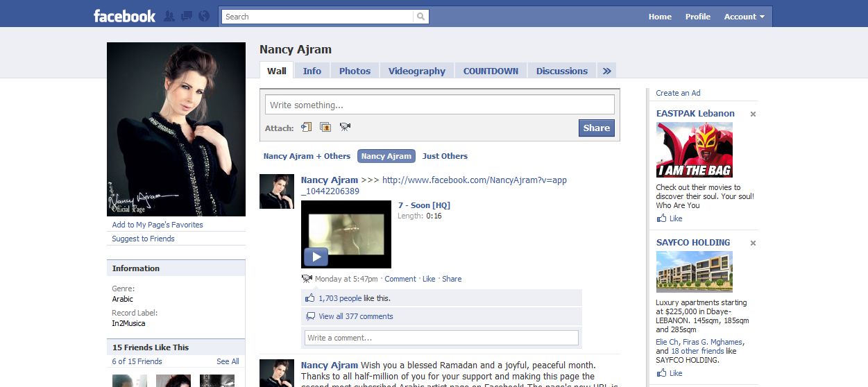Play the '7 - Soon [HQ]' video
The width and height of the screenshot is (868, 387).
click(x=316, y=257)
